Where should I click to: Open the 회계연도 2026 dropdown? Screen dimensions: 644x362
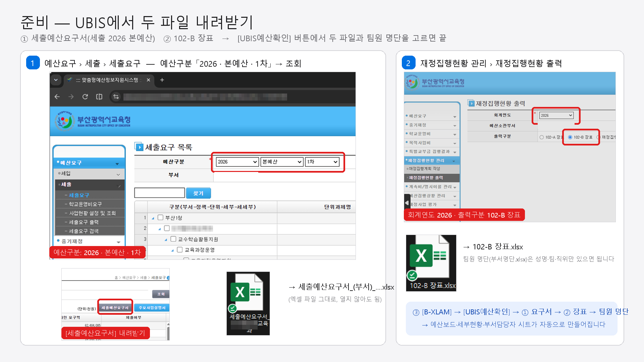click(556, 115)
